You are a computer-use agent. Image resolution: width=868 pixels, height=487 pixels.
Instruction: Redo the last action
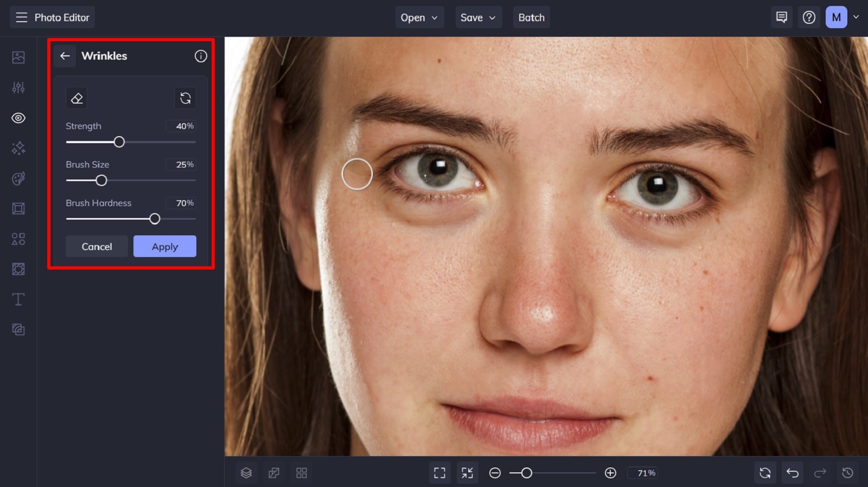pyautogui.click(x=820, y=473)
